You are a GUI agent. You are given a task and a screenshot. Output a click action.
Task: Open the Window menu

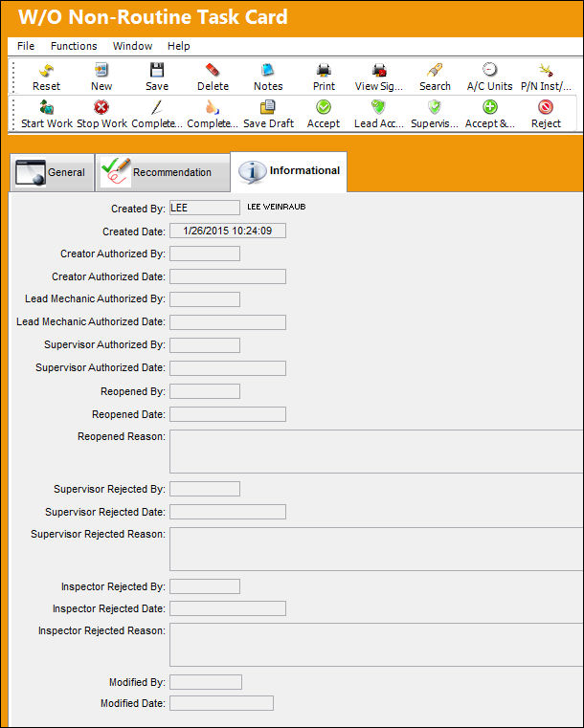(x=132, y=46)
